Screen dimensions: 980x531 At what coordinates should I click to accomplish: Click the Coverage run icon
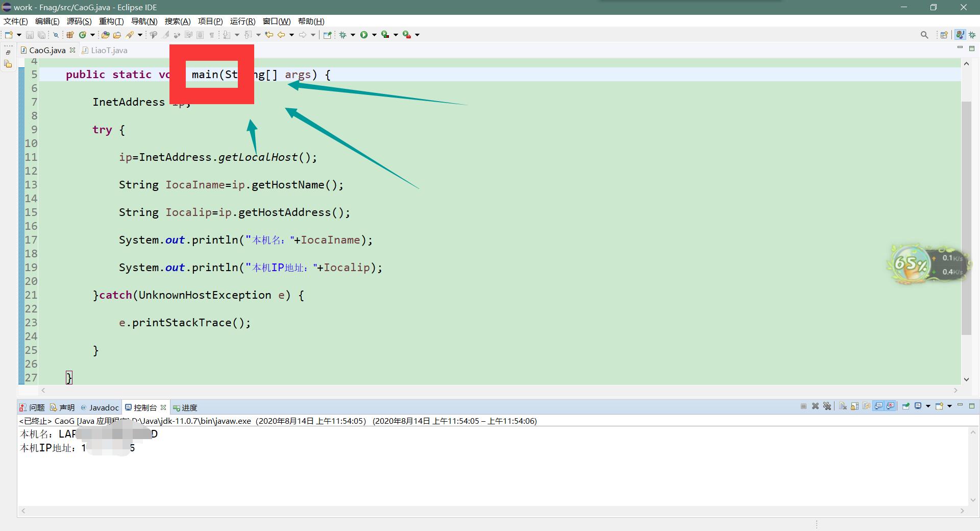[x=385, y=35]
